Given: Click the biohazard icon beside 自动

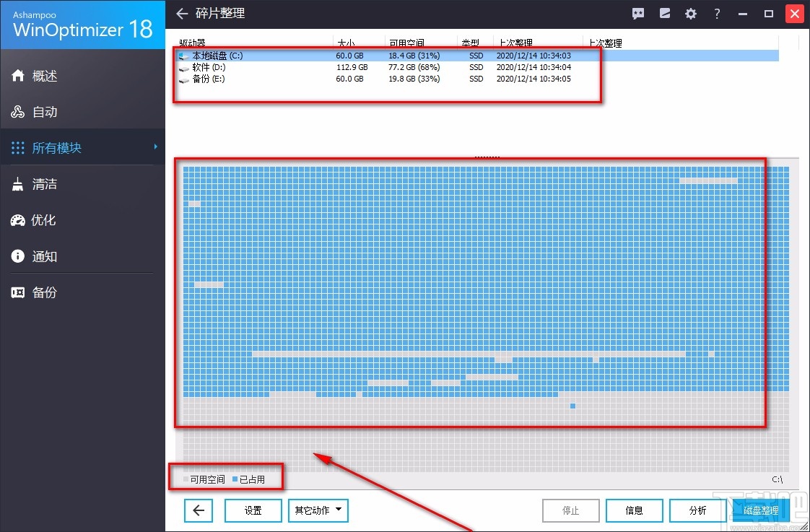Looking at the screenshot, I should (17, 112).
